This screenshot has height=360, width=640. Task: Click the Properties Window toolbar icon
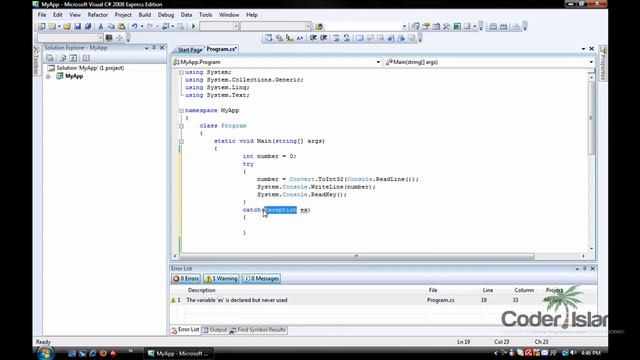click(426, 27)
